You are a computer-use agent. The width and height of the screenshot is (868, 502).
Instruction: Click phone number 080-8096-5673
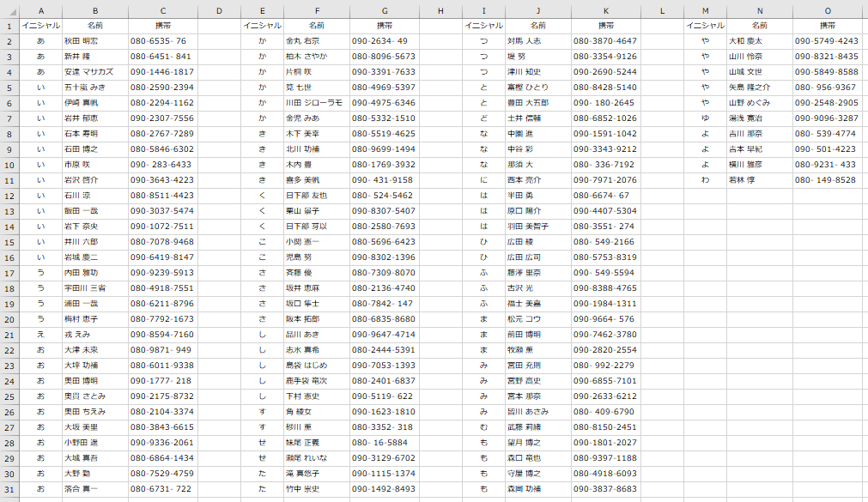[x=385, y=57]
